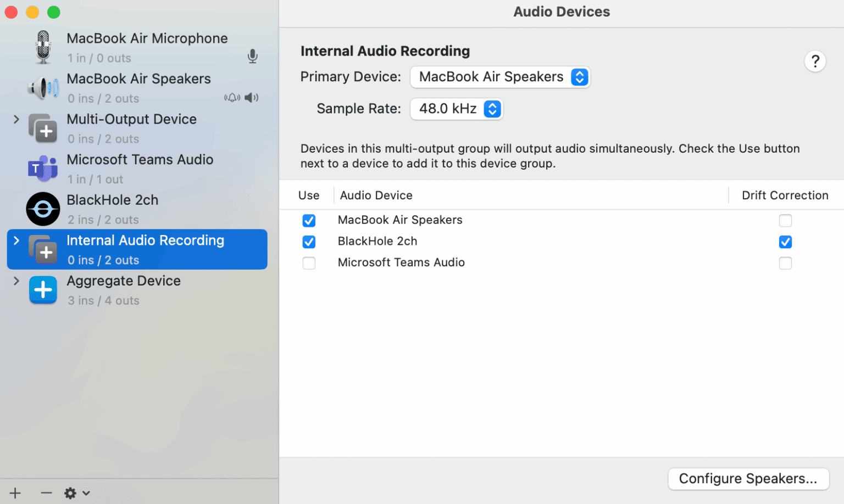The image size is (844, 504).
Task: Select the MacBook Air Microphone device icon
Action: click(x=43, y=47)
